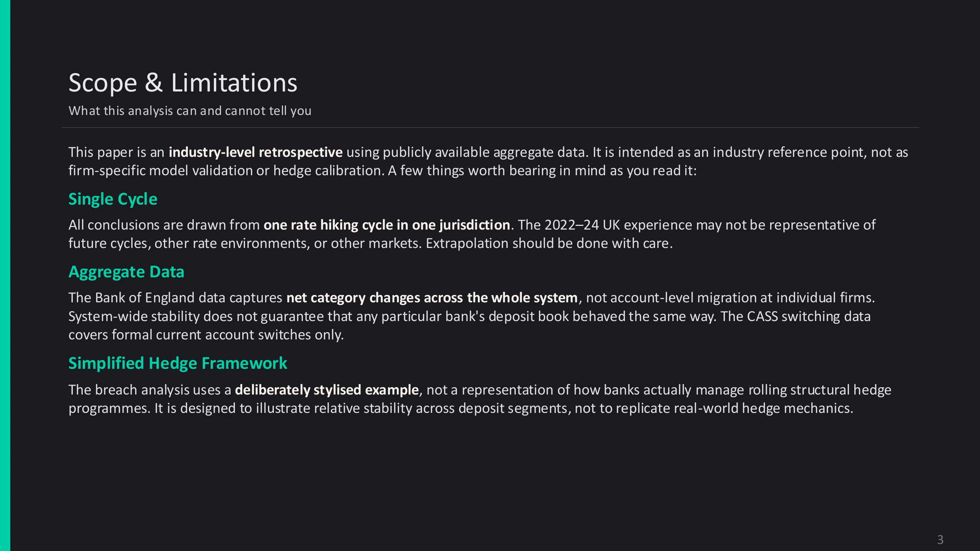Select the Aggregate Data heading
This screenshot has width=980, height=551.
point(126,272)
